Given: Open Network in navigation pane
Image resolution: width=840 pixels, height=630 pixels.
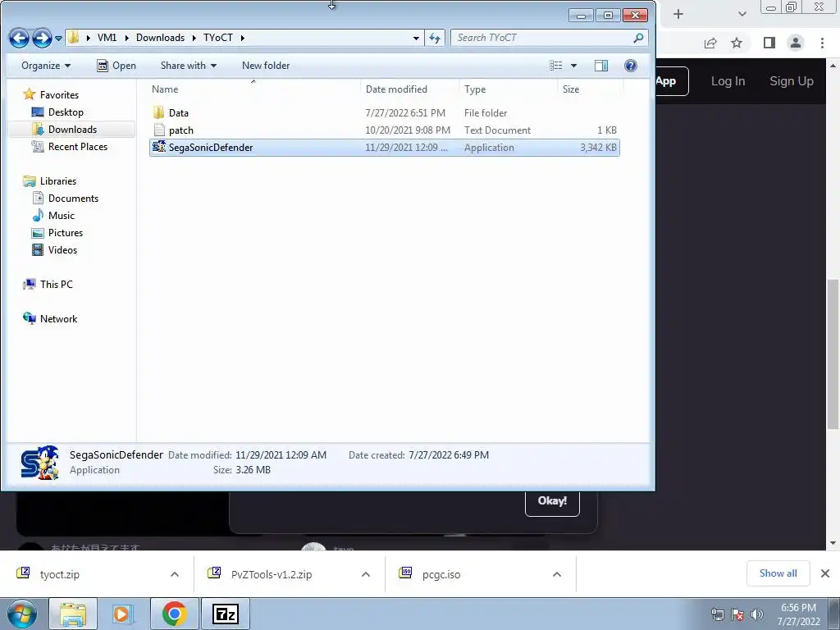Looking at the screenshot, I should tap(58, 319).
